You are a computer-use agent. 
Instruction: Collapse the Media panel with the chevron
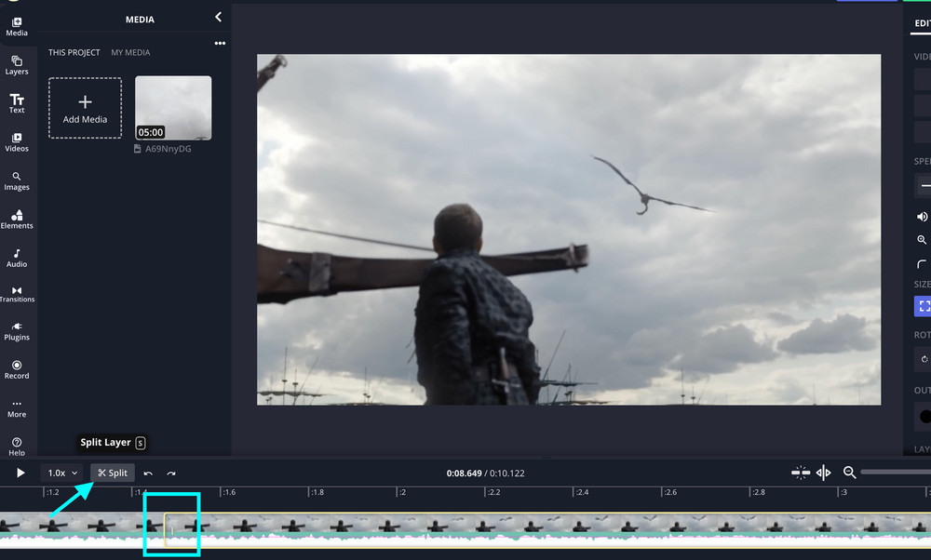[218, 17]
